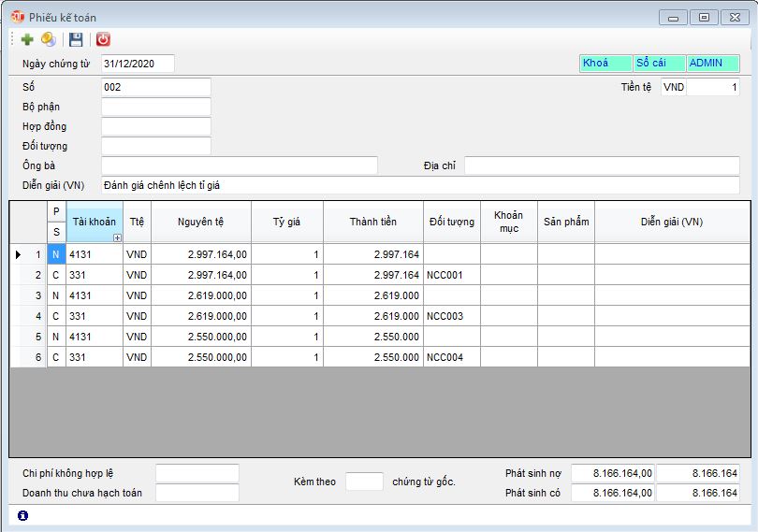
Task: Select the NCC001 đối tượng cell
Action: [x=451, y=275]
